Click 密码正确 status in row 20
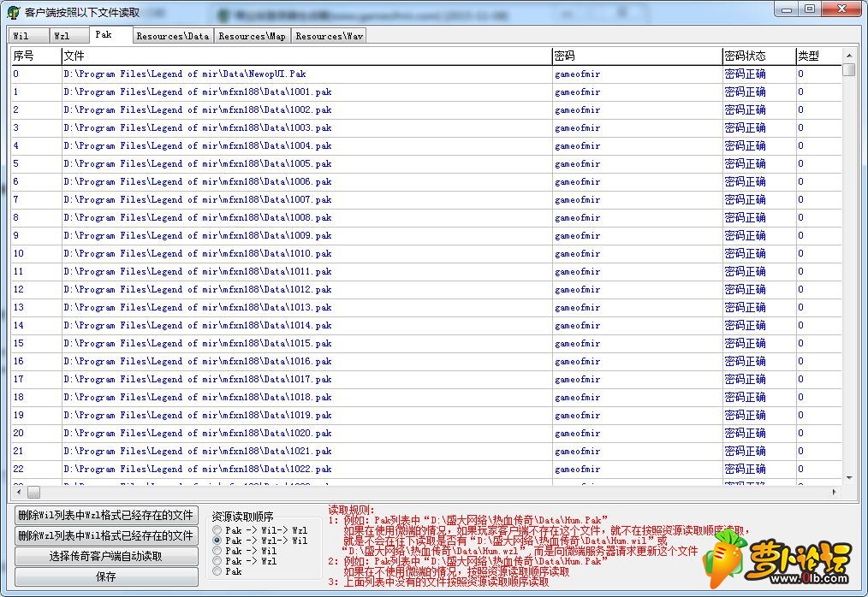Screen dimensions: 868x597 pos(745,434)
